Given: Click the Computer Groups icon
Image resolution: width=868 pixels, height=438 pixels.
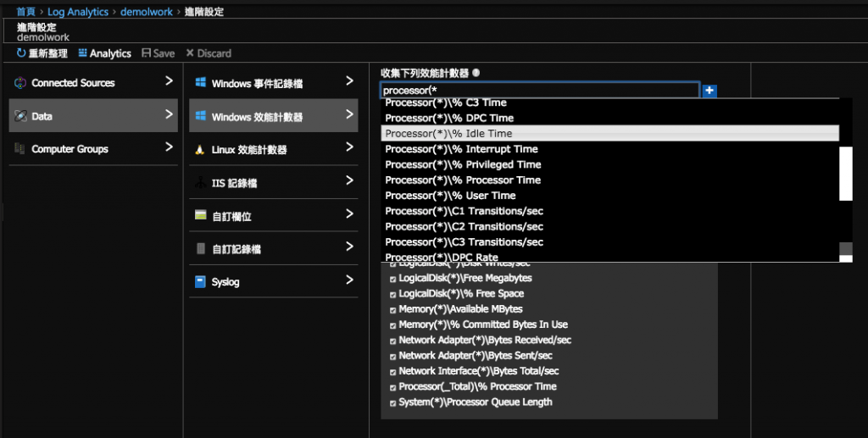Looking at the screenshot, I should tap(20, 149).
